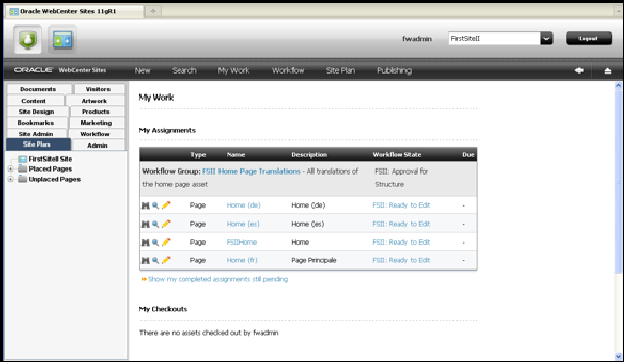
Task: Select the Oracle WebCenter Sites browser tab
Action: coord(74,11)
